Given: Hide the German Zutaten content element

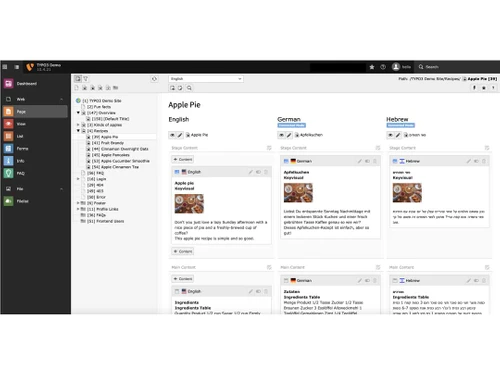Looking at the screenshot, I should (367, 281).
